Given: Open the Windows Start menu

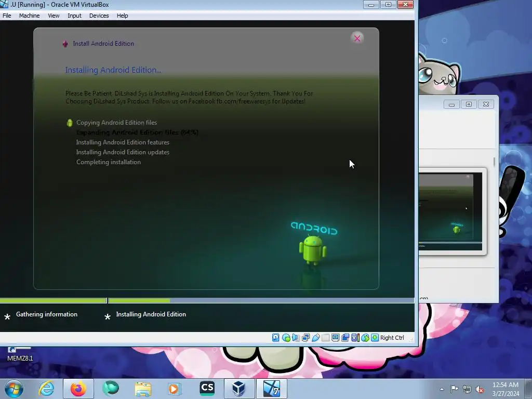Looking at the screenshot, I should (14, 389).
